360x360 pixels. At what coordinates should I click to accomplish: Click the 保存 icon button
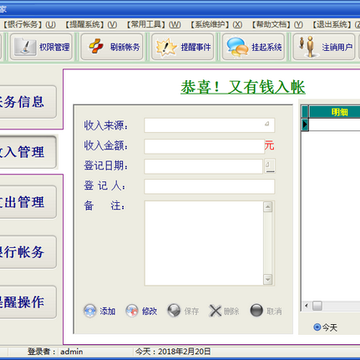tap(183, 311)
